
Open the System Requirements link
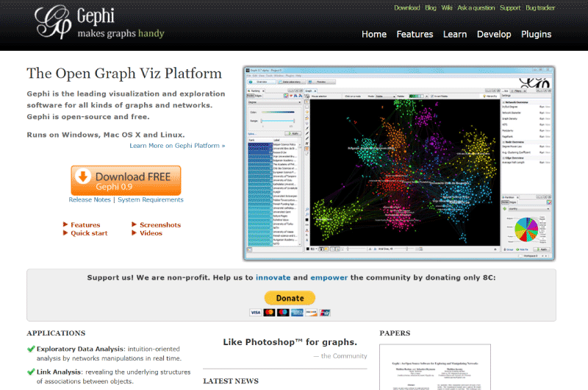coord(151,199)
